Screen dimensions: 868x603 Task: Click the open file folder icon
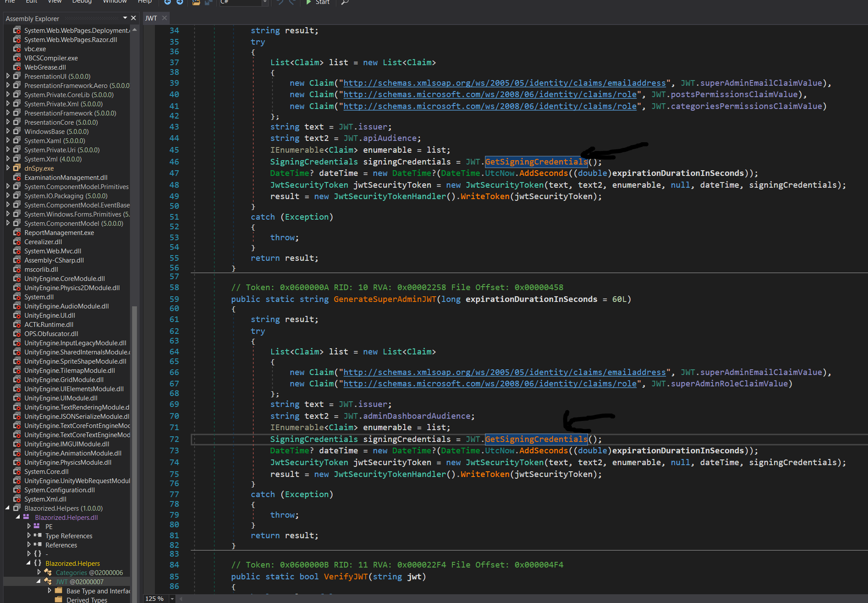coord(196,2)
